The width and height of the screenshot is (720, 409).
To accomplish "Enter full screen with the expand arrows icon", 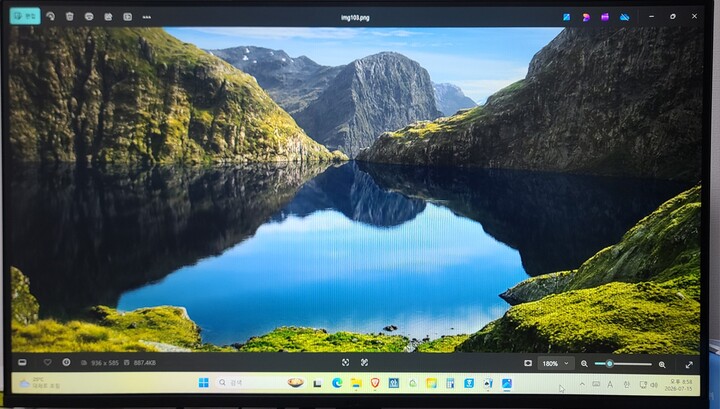I will coord(689,364).
